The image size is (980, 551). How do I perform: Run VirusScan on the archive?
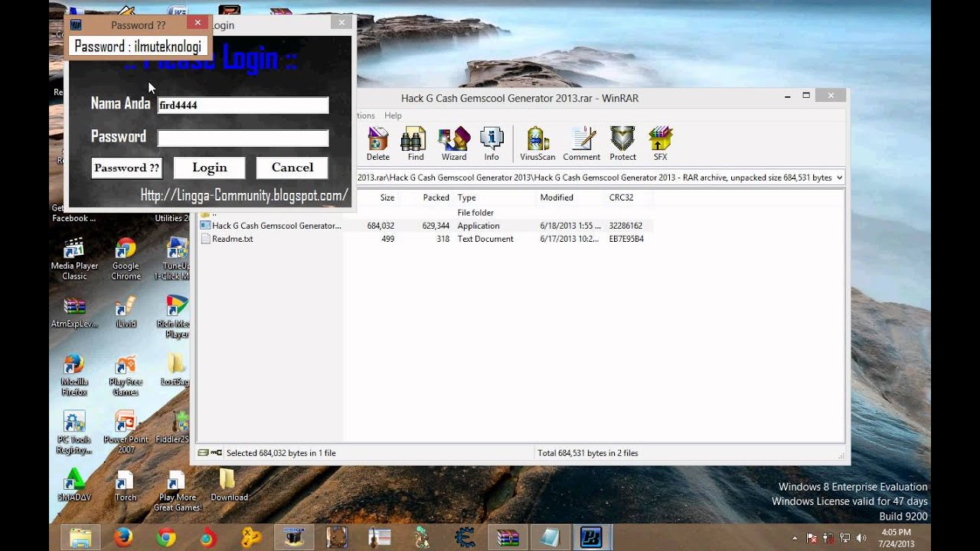[537, 144]
